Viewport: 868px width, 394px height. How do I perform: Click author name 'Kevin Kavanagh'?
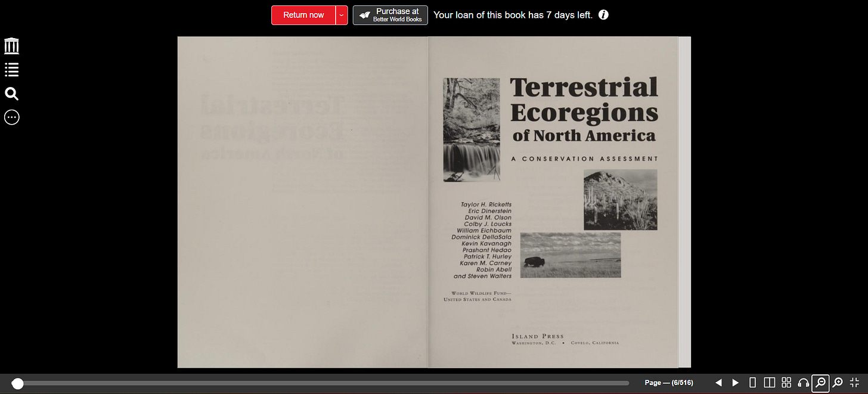486,244
